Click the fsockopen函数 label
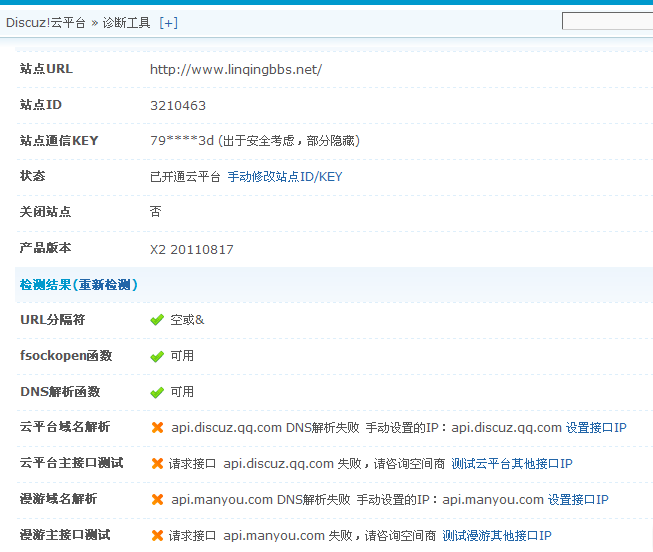Viewport: 653px width, 552px height. click(x=66, y=355)
